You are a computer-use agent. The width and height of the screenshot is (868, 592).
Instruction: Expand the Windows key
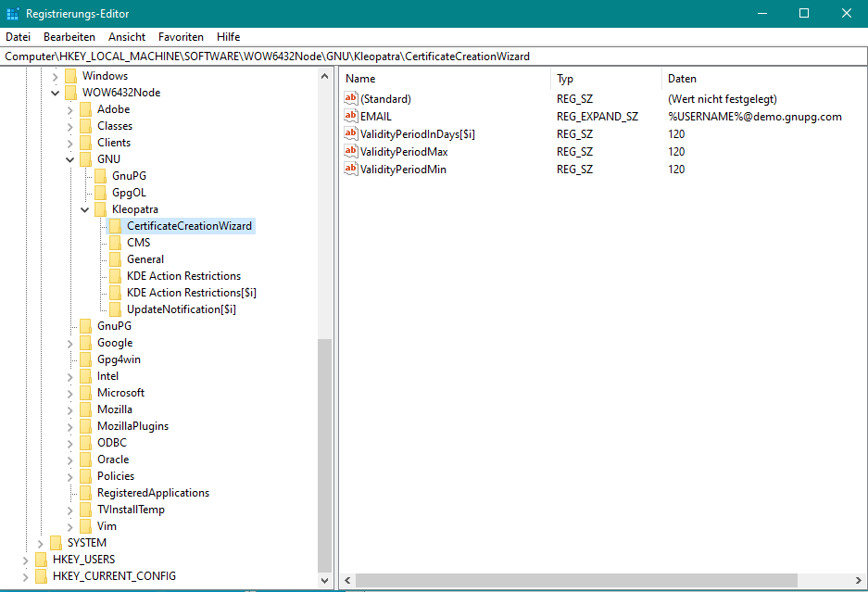(x=55, y=76)
